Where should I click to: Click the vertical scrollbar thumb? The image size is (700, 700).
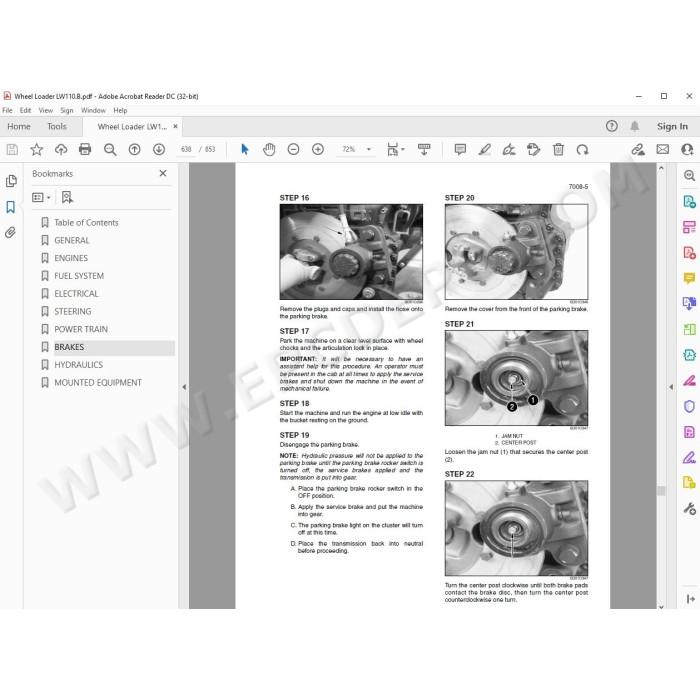(x=661, y=491)
